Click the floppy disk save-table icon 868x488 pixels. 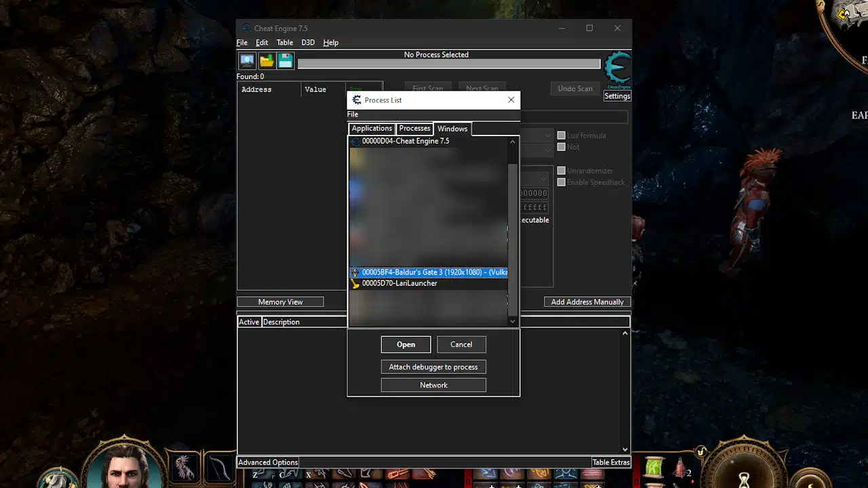(285, 61)
